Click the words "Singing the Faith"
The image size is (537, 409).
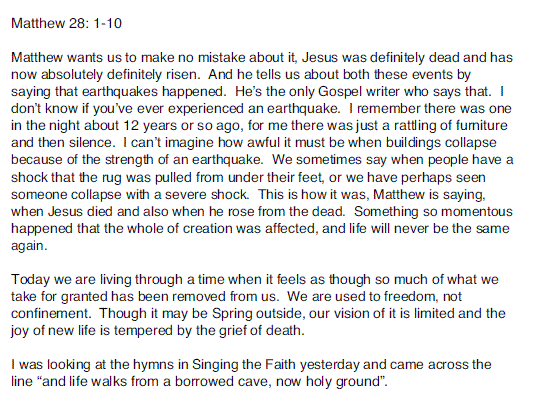(244, 365)
